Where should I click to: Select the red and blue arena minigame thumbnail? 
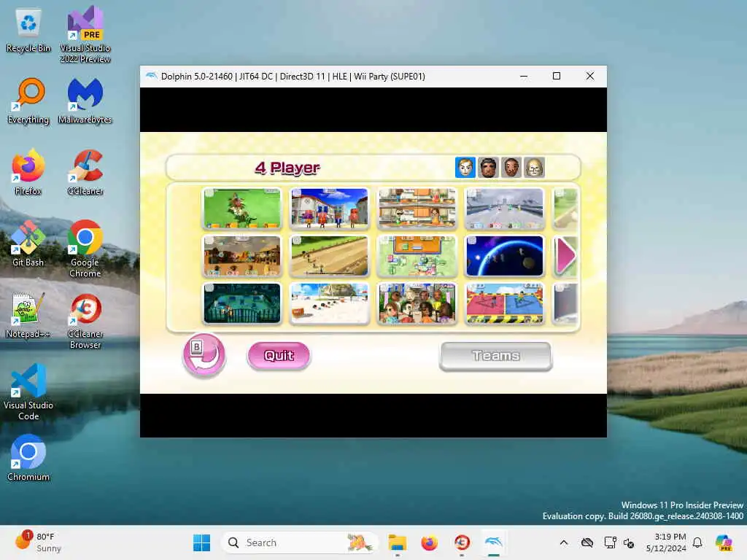tap(505, 304)
